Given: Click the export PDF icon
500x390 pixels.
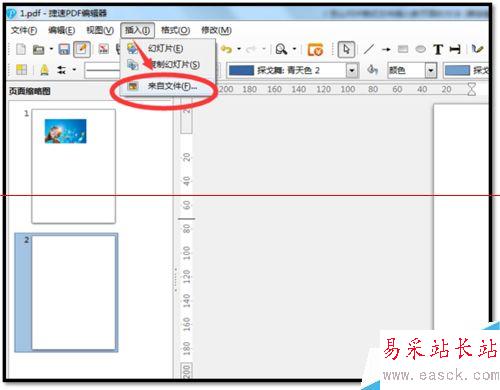Looking at the screenshot, I should [x=104, y=49].
